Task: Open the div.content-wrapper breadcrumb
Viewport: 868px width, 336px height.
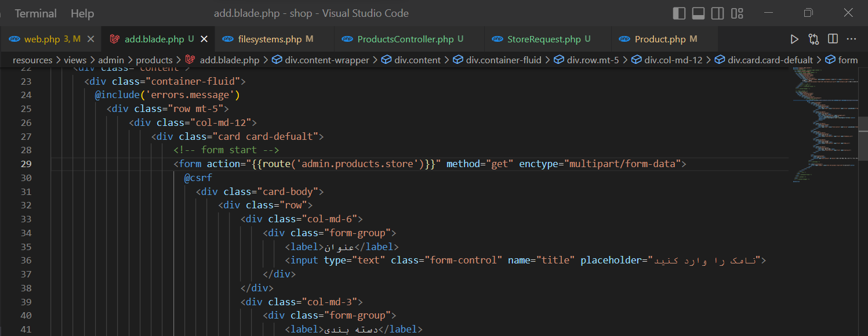Action: point(327,60)
